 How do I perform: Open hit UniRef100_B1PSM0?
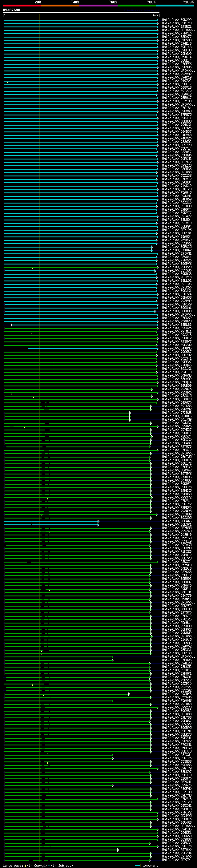pos(177,40)
